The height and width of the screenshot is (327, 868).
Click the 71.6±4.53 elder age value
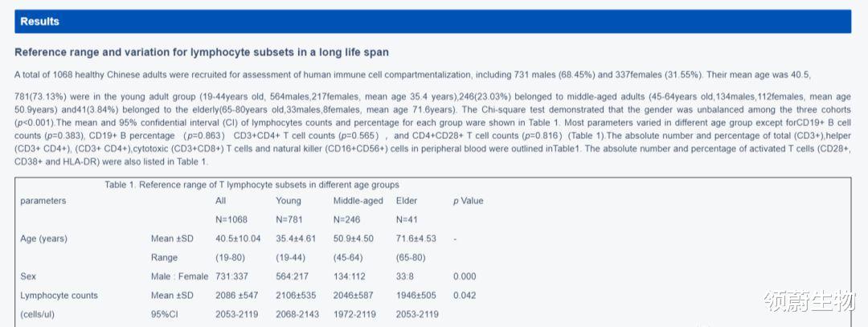coord(416,239)
